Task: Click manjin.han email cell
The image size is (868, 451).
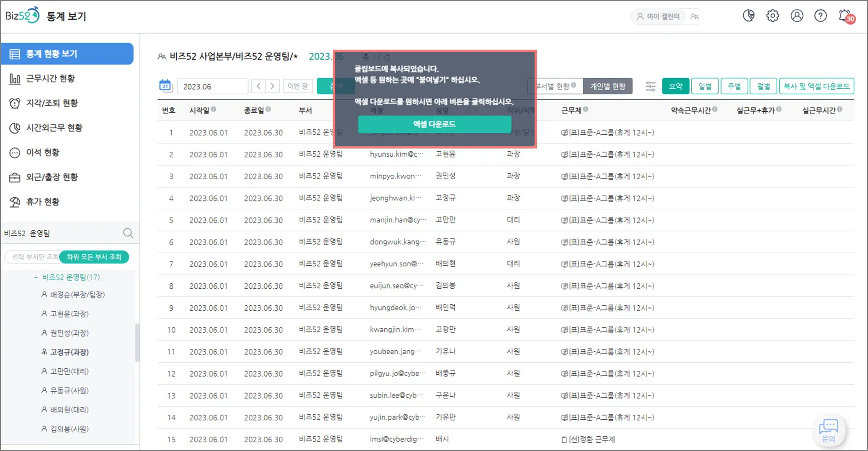Action: [398, 220]
